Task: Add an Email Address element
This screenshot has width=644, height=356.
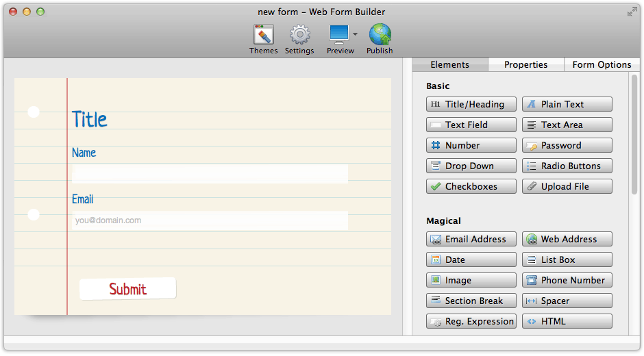Action: click(x=471, y=239)
